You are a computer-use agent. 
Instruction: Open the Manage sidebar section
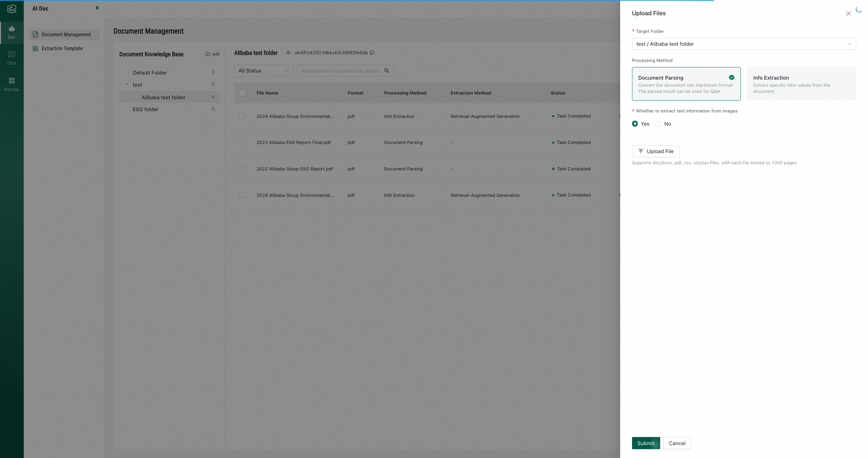(12, 84)
